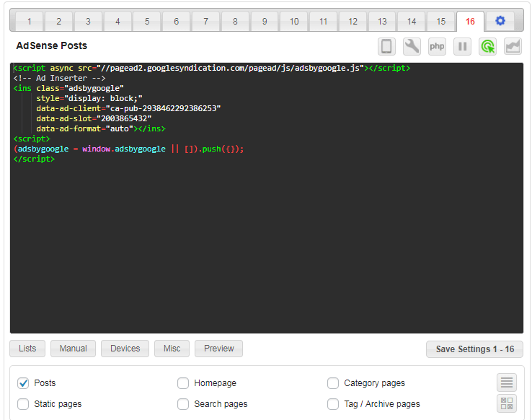532x420 pixels.
Task: Expand the Lists options
Action: [x=27, y=349]
